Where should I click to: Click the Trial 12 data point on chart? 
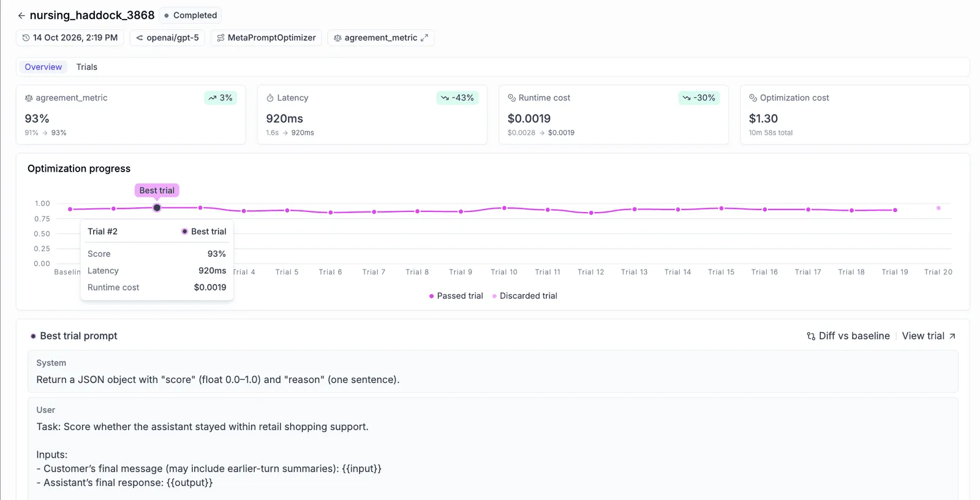[591, 213]
